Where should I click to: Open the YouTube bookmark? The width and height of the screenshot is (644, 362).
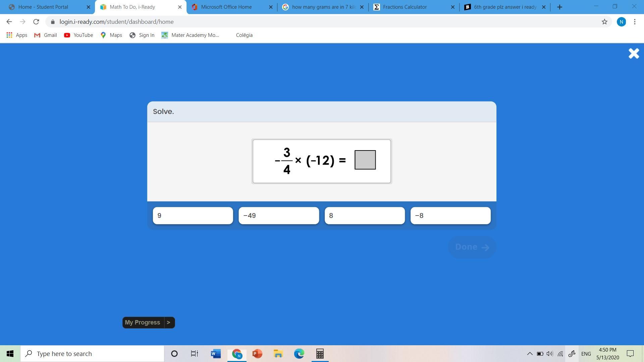[78, 35]
